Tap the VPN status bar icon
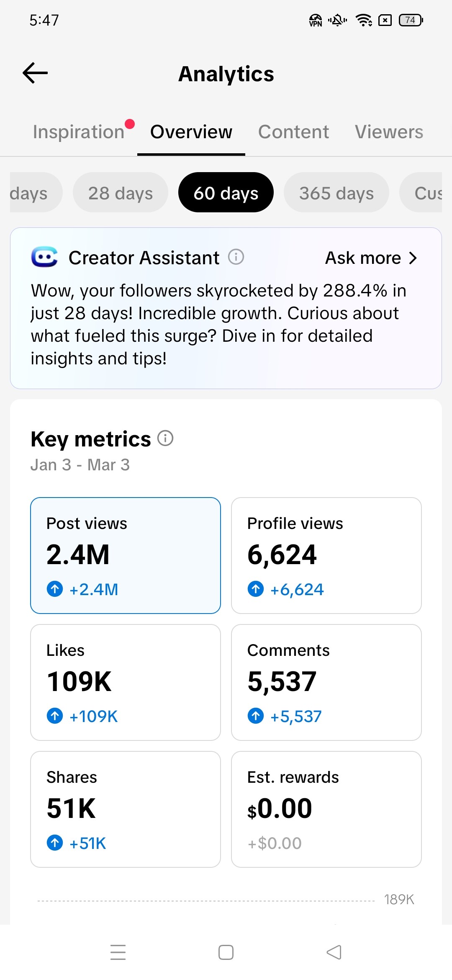452x980 pixels. coord(315,20)
